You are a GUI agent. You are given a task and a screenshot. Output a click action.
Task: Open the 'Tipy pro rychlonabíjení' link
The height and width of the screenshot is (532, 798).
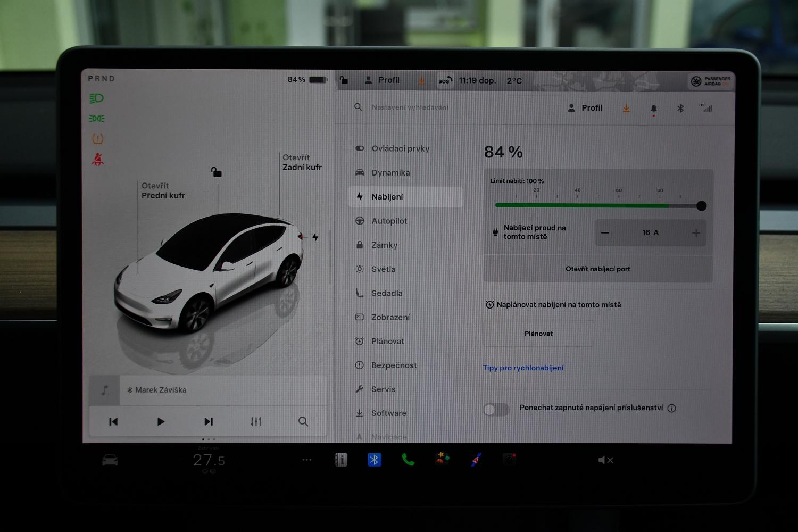pos(523,368)
